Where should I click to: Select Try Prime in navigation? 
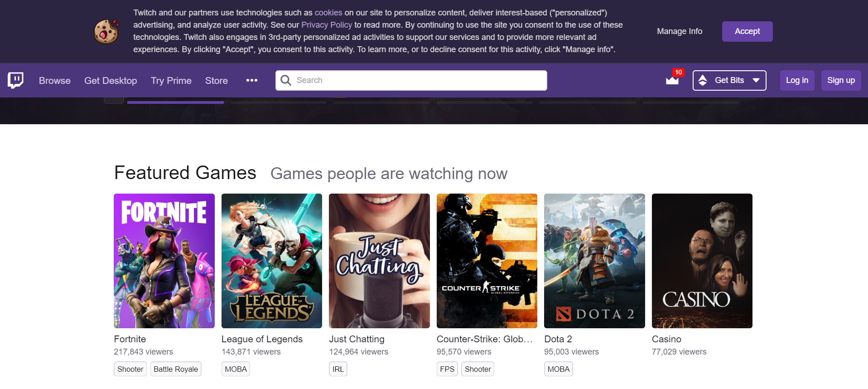tap(171, 80)
